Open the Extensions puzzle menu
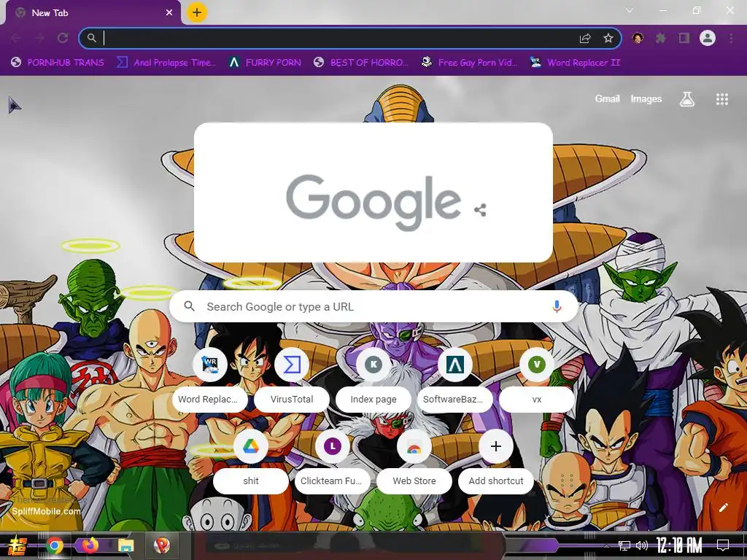Viewport: 747px width, 560px height. [x=660, y=38]
